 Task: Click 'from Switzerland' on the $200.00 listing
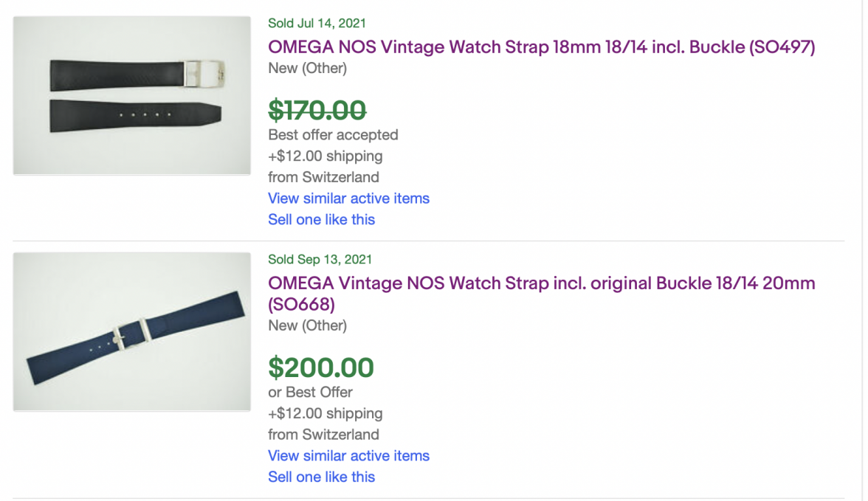(323, 435)
